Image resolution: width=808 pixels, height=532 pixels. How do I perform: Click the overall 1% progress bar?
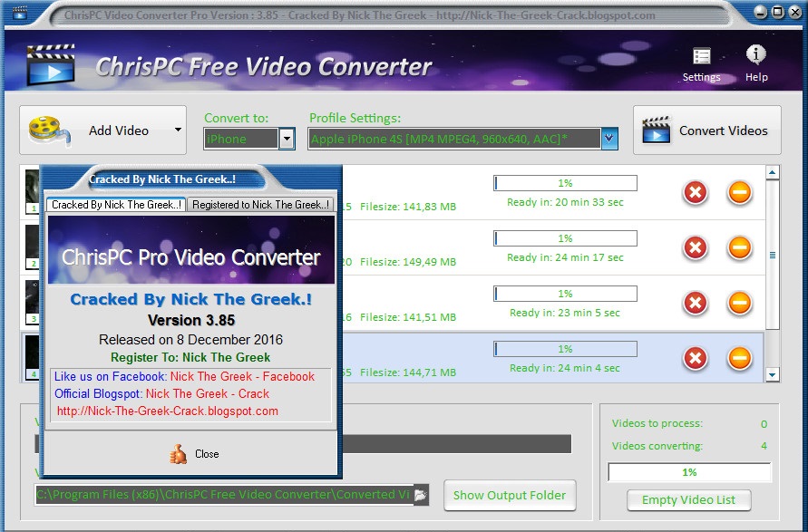coord(688,471)
